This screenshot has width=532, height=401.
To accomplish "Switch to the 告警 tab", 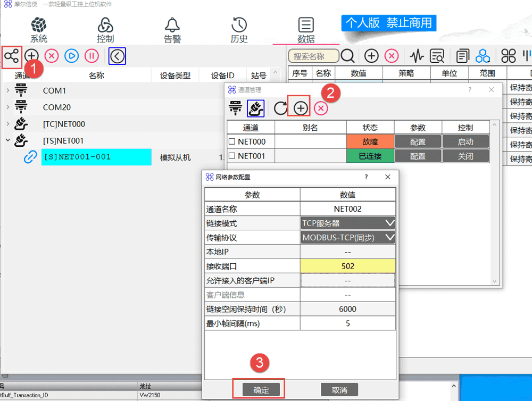I will pyautogui.click(x=172, y=30).
